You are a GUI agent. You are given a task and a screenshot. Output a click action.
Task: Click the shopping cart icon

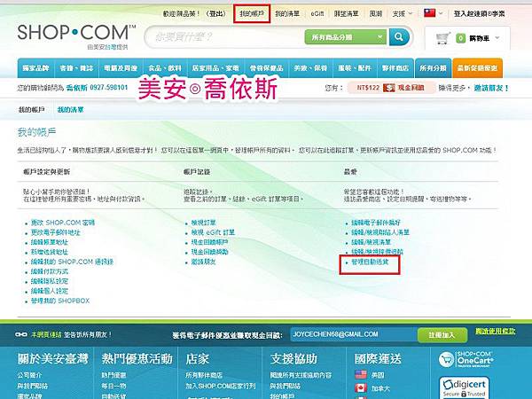tap(442, 38)
